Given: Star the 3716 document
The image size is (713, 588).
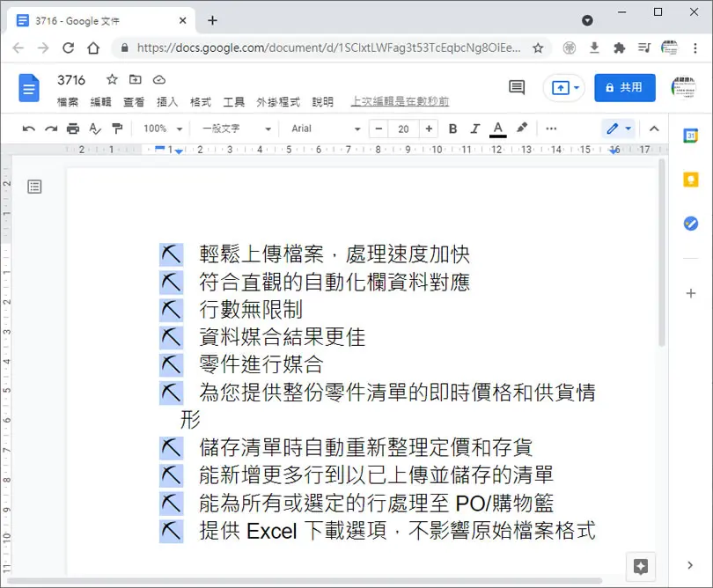Looking at the screenshot, I should pos(112,79).
